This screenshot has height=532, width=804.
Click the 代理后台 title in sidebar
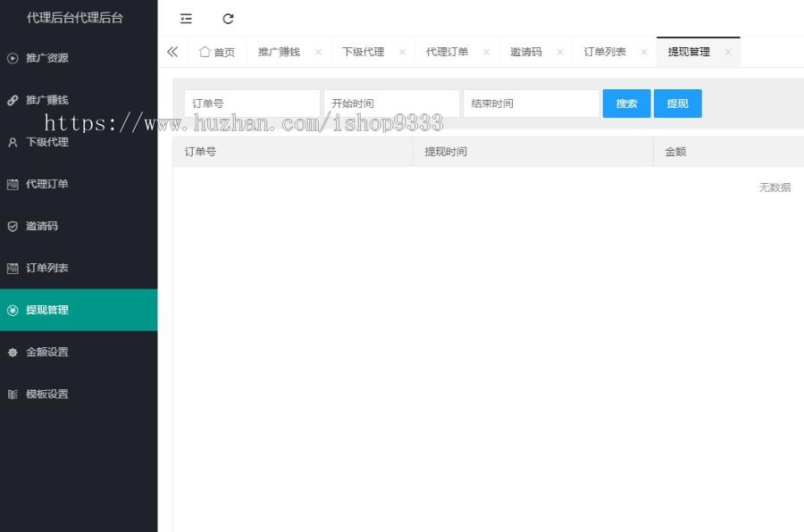click(x=75, y=18)
